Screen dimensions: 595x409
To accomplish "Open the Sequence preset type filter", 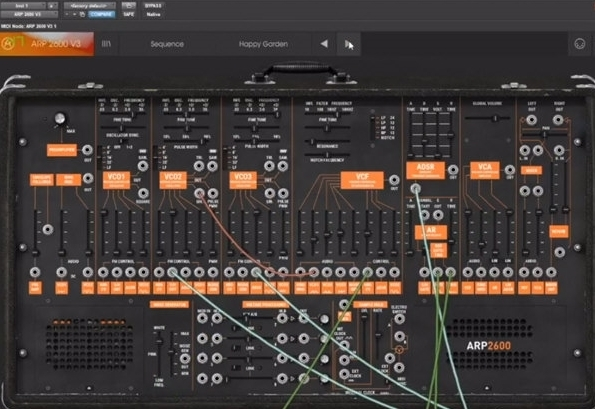I will (167, 44).
